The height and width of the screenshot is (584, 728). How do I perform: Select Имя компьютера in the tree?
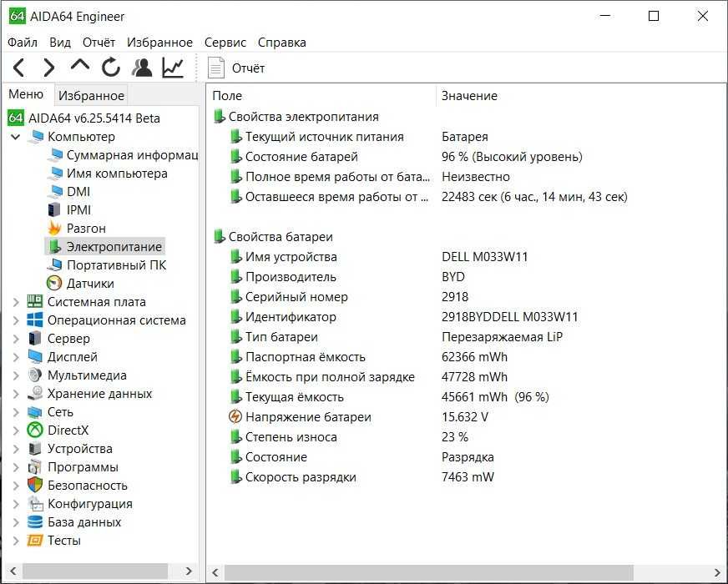pyautogui.click(x=117, y=174)
